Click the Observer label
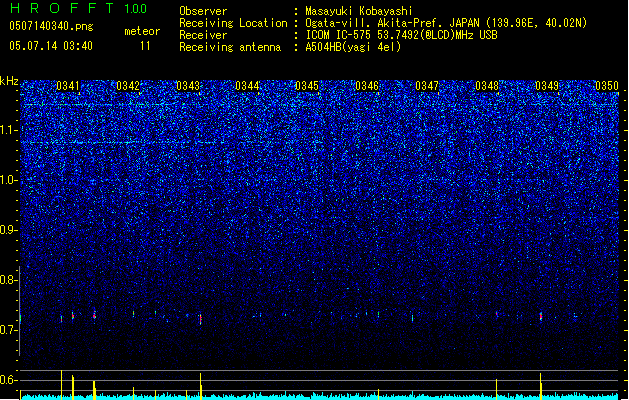This screenshot has height=400, width=629. pyautogui.click(x=203, y=11)
